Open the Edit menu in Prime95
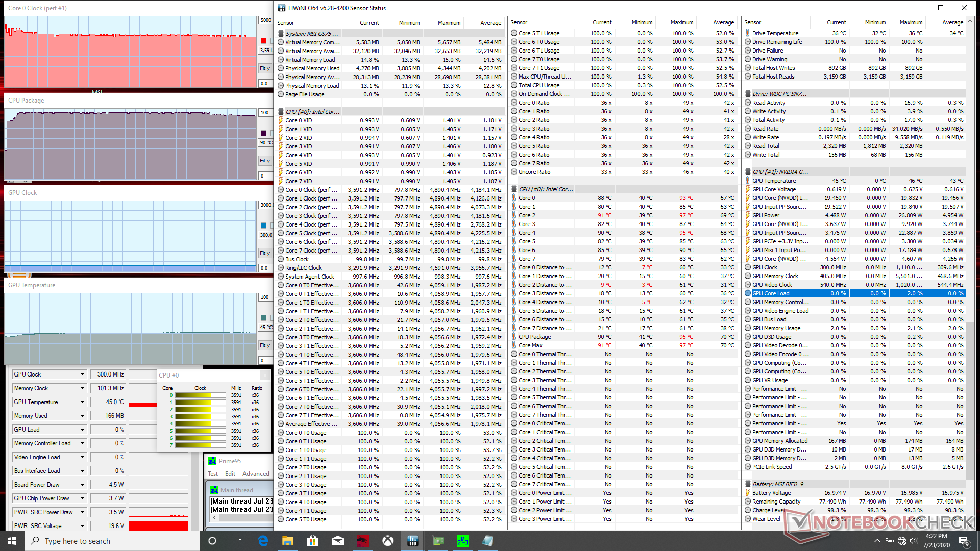Viewport: 980px width, 551px height. tap(230, 474)
